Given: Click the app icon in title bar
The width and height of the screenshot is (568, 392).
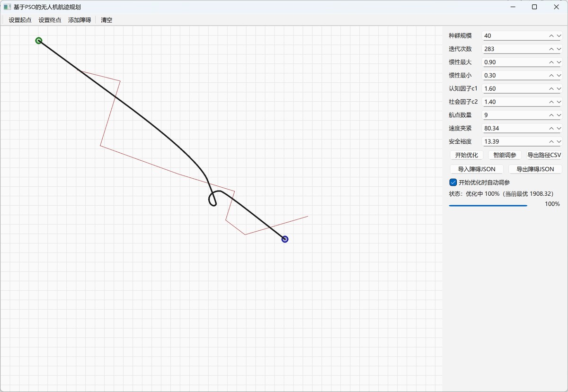Looking at the screenshot, I should pyautogui.click(x=7, y=7).
